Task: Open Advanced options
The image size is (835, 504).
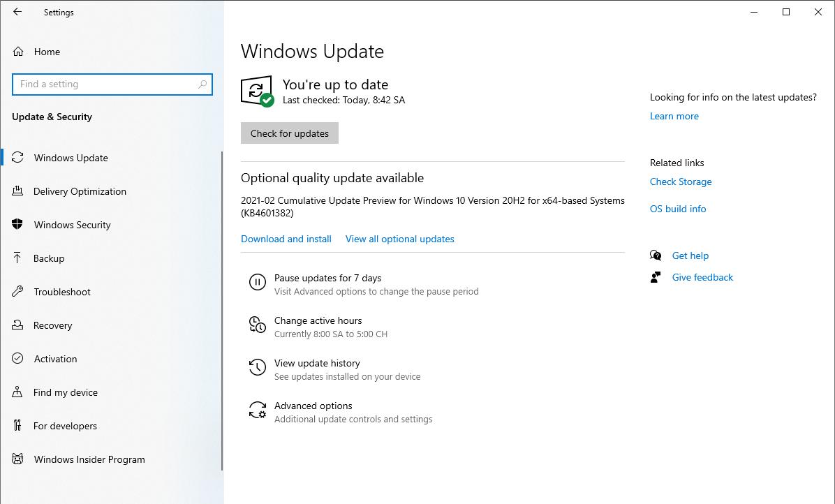Action: (313, 406)
